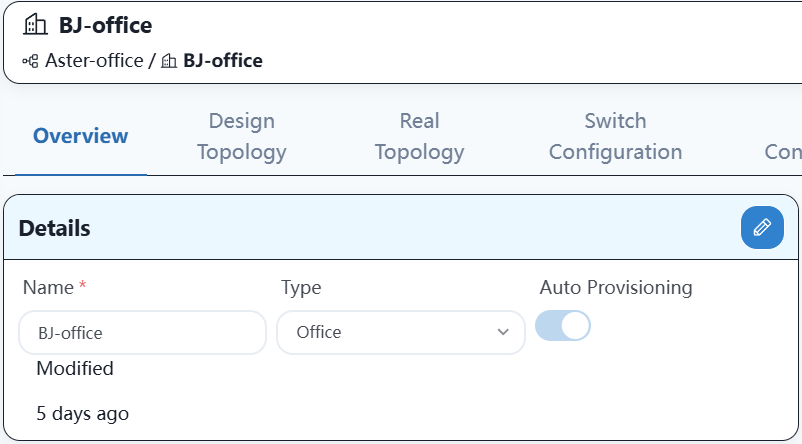Screen dimensions: 802x444
Task: Click the "5 days ago" modified timestamp
Action: coord(82,412)
